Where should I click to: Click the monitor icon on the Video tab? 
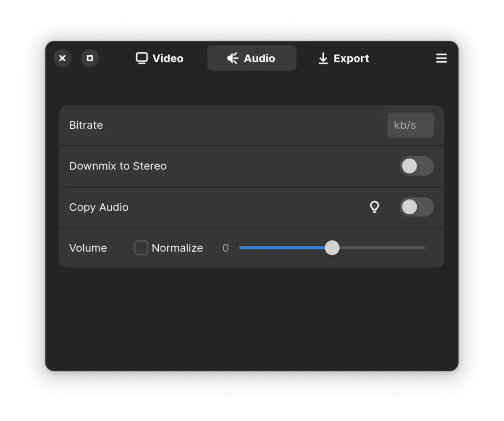pos(142,58)
